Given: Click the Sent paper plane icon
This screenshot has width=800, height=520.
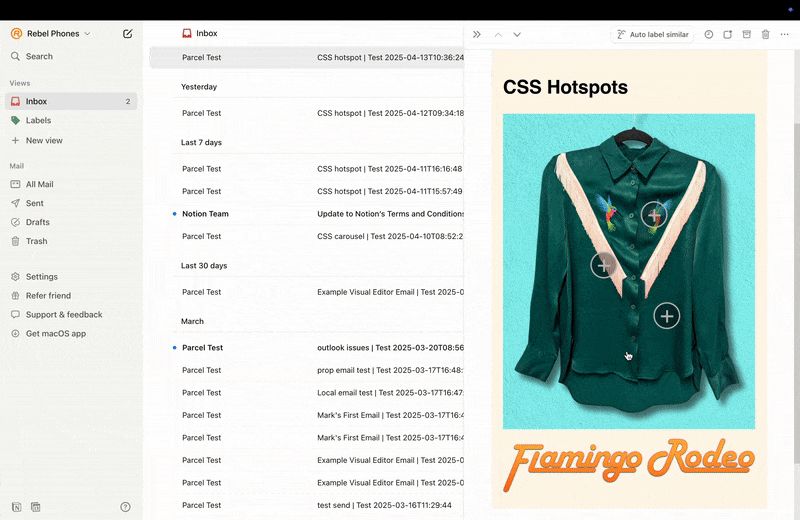Looking at the screenshot, I should click(x=15, y=203).
